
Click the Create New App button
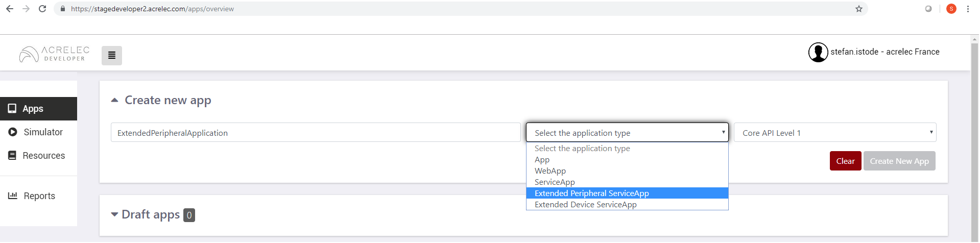click(899, 161)
